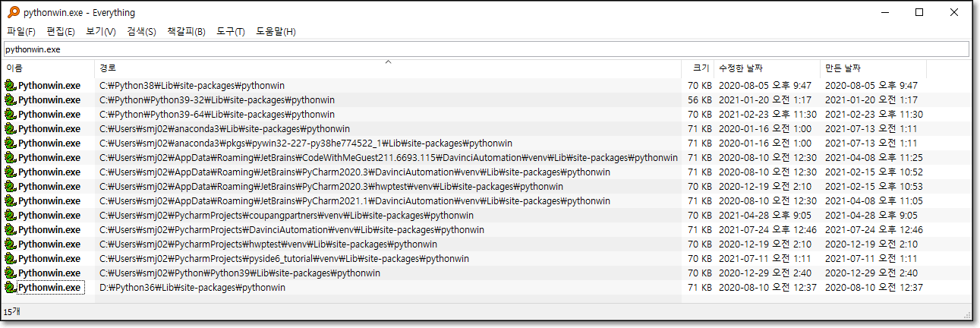
Task: Click path C:\Python\Python39-32\Lib\site-packages\pythonwin
Action: [217, 100]
